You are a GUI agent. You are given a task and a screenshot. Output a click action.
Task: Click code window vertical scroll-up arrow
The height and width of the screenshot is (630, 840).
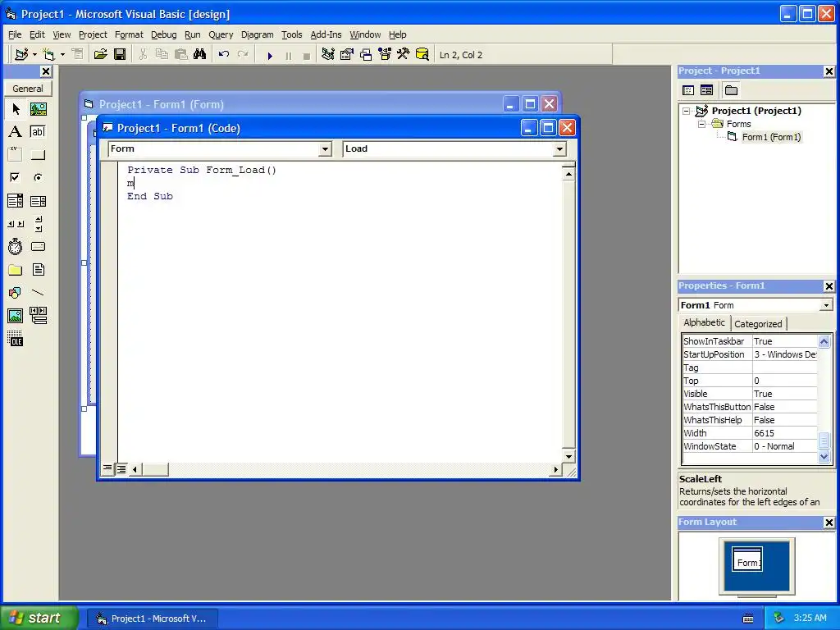point(568,174)
